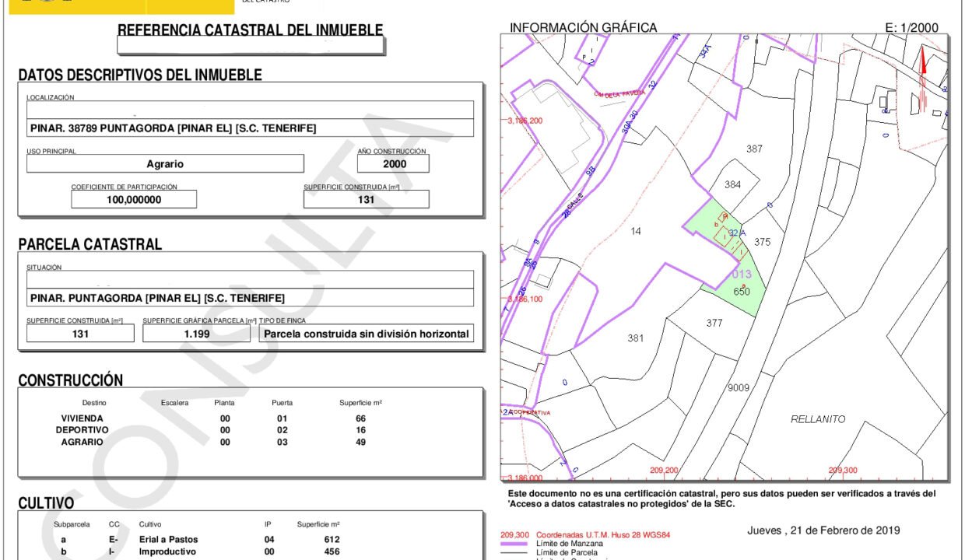965x560 pixels.
Task: Click the cultivo surface value 456
Action: pyautogui.click(x=332, y=552)
